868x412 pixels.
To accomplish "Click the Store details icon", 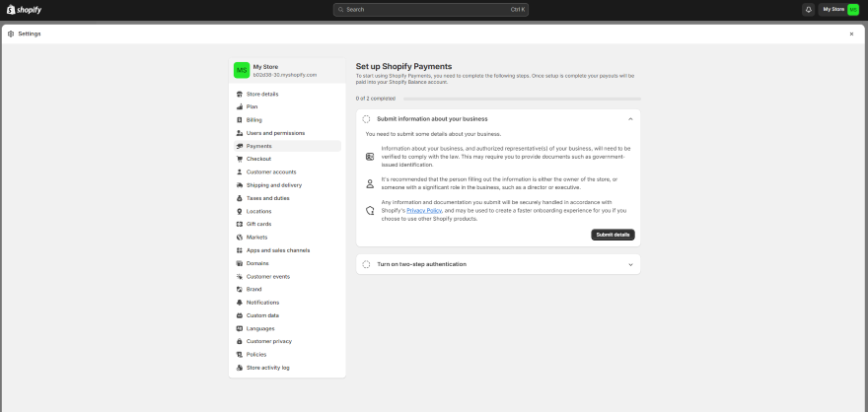I will 239,94.
